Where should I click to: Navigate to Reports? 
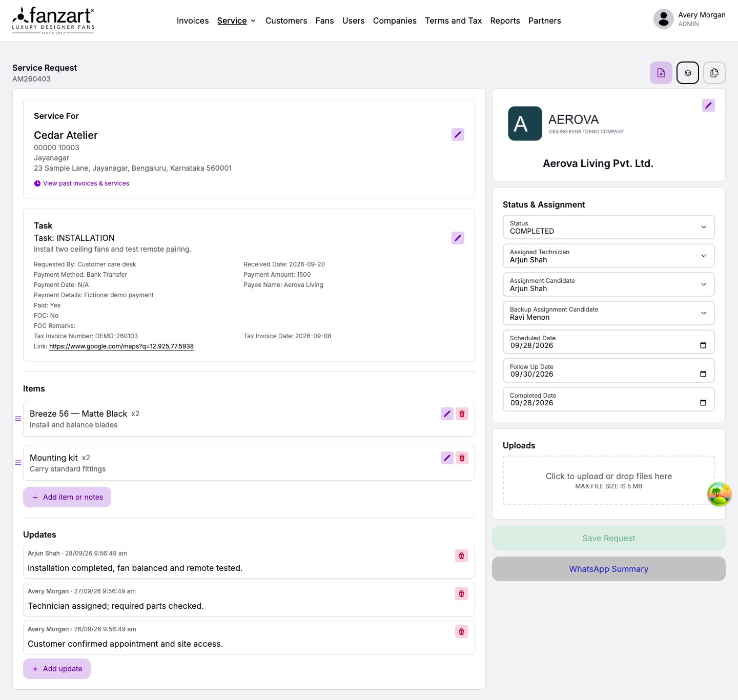(505, 20)
